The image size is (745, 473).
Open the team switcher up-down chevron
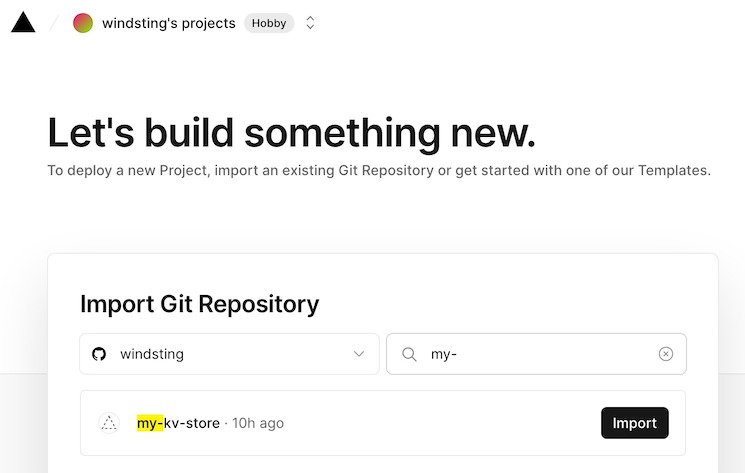coord(310,23)
